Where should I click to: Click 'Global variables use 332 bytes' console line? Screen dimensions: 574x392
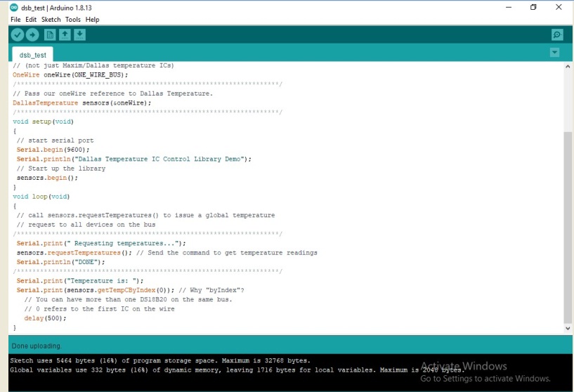pyautogui.click(x=237, y=370)
